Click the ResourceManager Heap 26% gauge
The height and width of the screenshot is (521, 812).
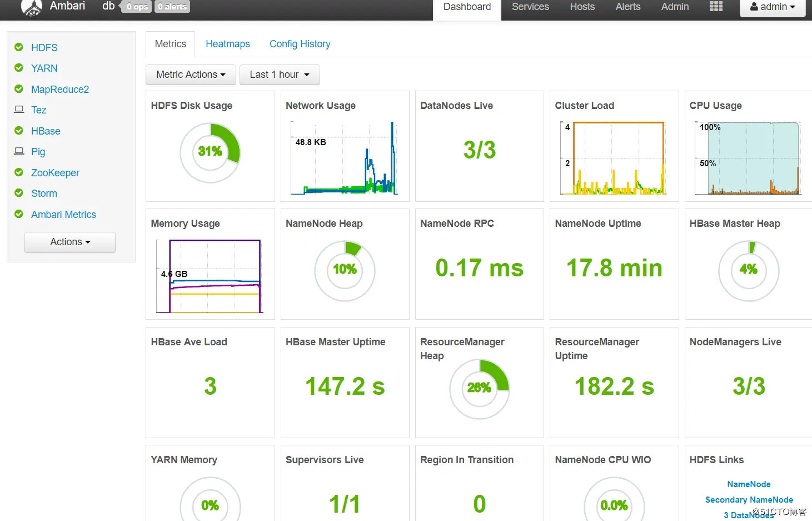(479, 389)
